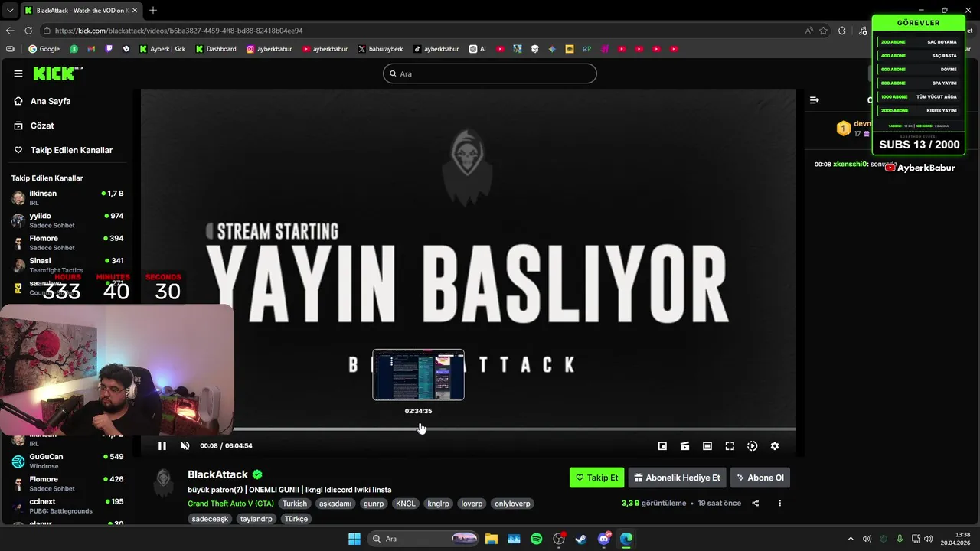Open Sinasi Teamfight Tactics channel
The height and width of the screenshot is (551, 980).
(67, 265)
